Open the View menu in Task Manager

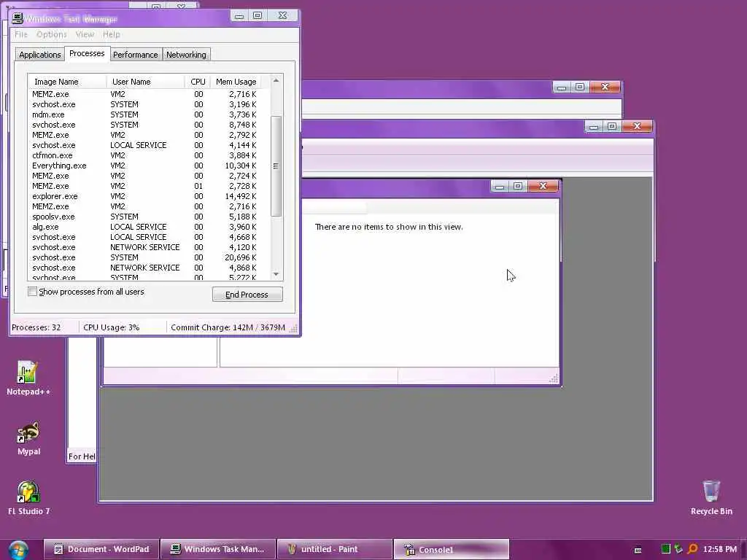(85, 34)
